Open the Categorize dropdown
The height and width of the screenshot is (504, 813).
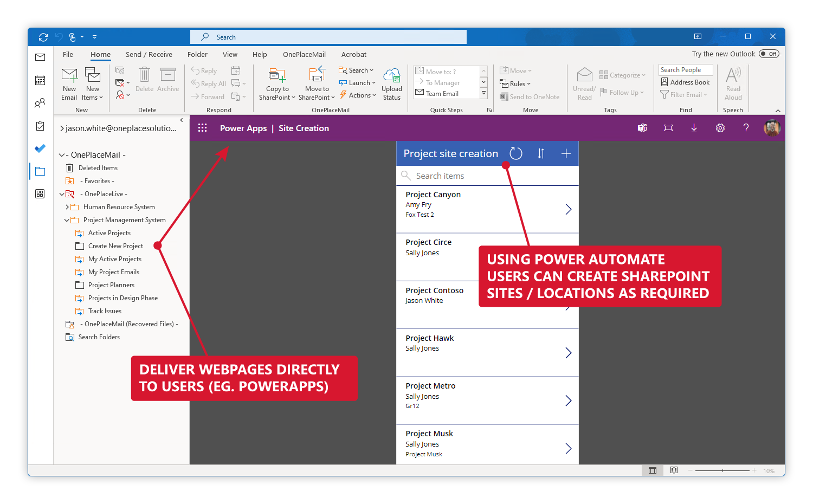pos(622,75)
